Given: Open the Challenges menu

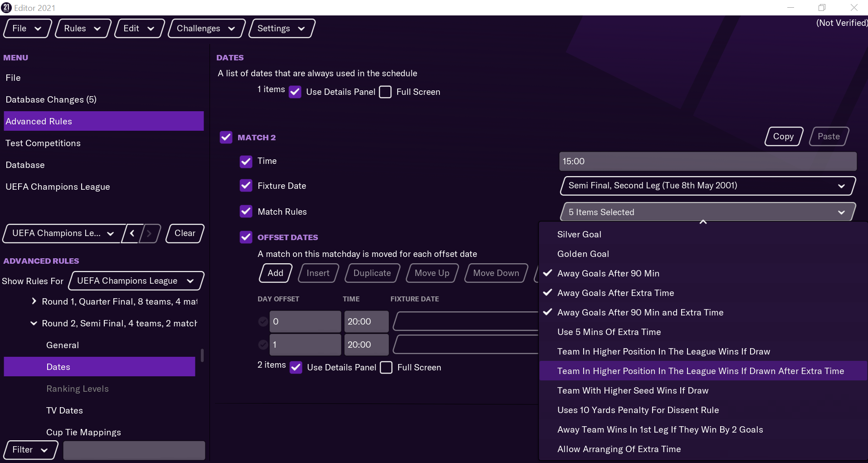Looking at the screenshot, I should tap(206, 29).
